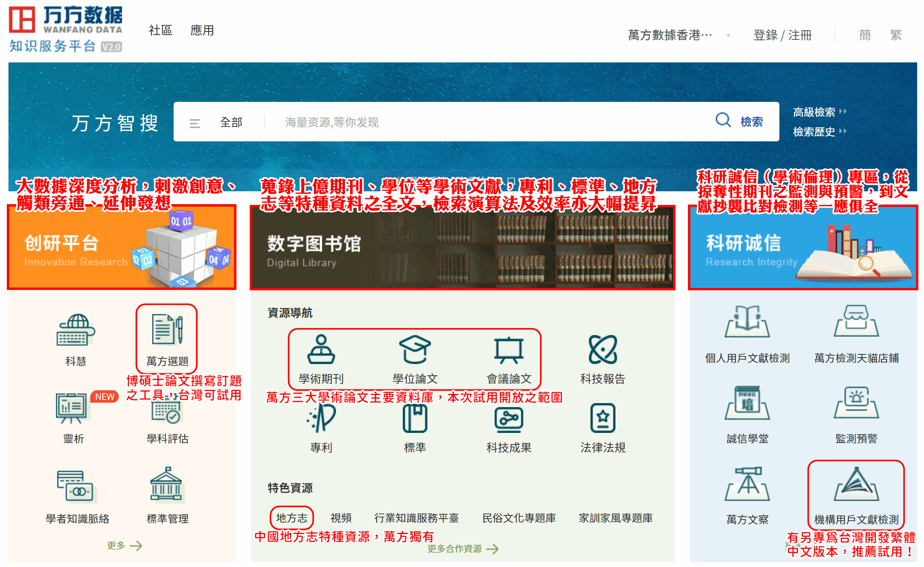Click 登錄 / 注冊 link
Image resolution: width=924 pixels, height=567 pixels.
(782, 35)
